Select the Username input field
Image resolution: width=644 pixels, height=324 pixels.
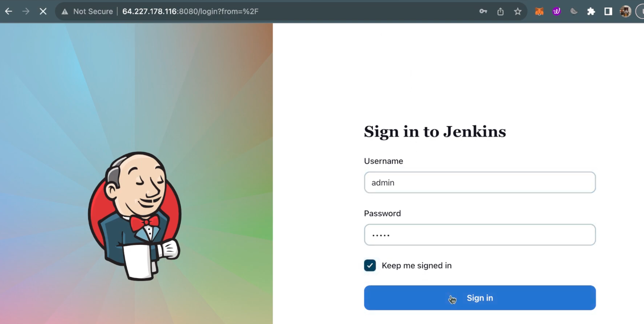pos(480,182)
